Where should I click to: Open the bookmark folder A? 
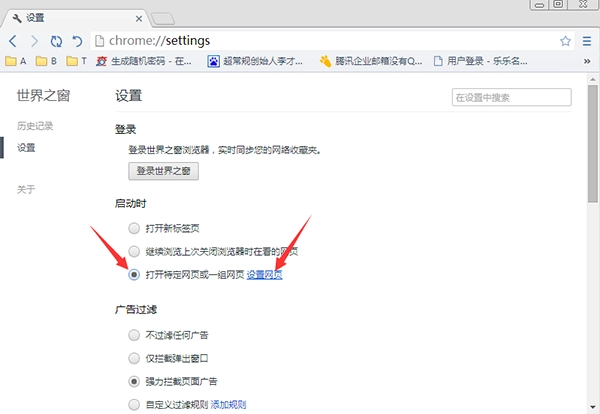coord(17,62)
